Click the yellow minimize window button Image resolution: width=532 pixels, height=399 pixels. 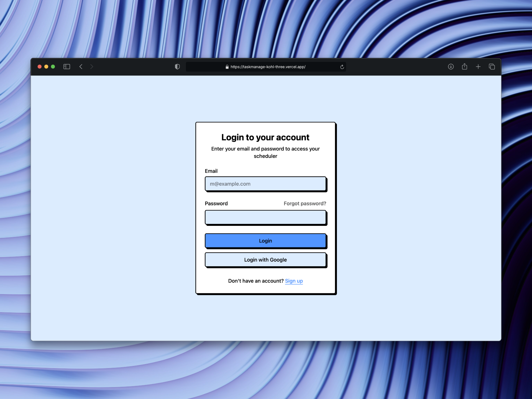pyautogui.click(x=46, y=66)
